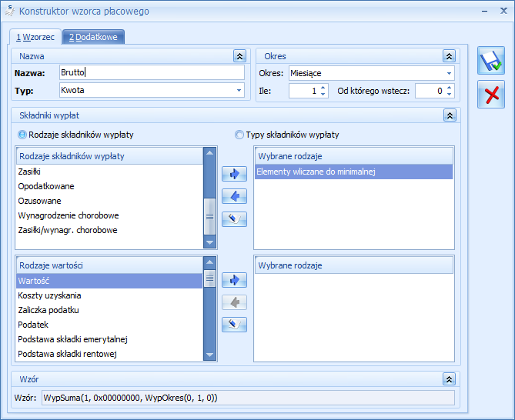This screenshot has height=420, width=515.
Task: Select Zasiłki/wynagr. chorobowe in the list
Action: (109, 230)
